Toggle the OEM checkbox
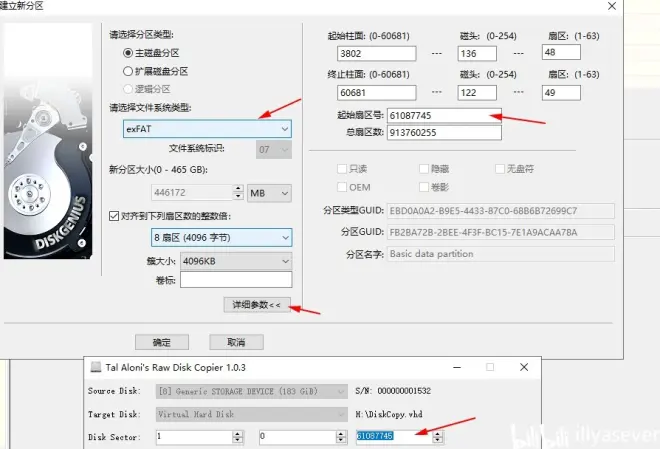Viewport: 660px width, 449px height. coord(342,187)
